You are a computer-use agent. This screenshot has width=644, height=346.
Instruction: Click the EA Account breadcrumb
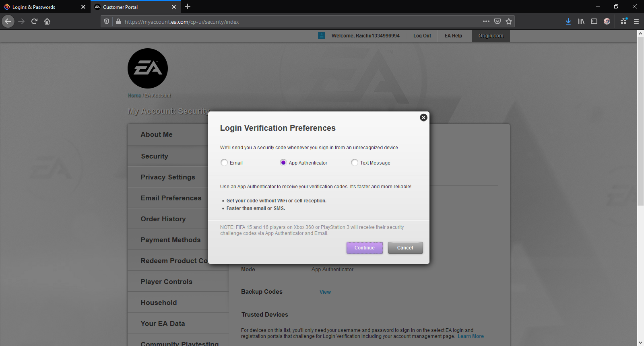tap(158, 95)
